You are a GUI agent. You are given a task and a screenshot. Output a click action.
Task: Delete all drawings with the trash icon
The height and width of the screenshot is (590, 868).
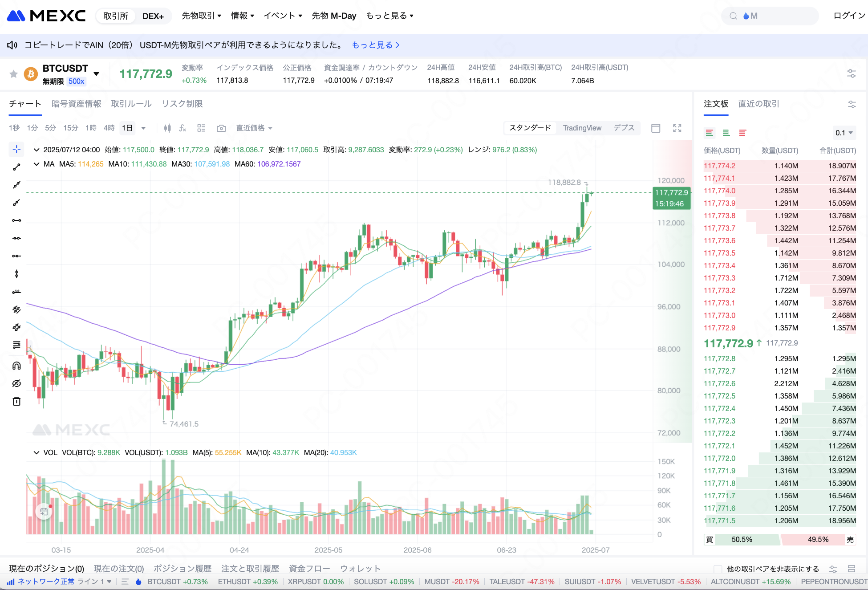tap(16, 401)
